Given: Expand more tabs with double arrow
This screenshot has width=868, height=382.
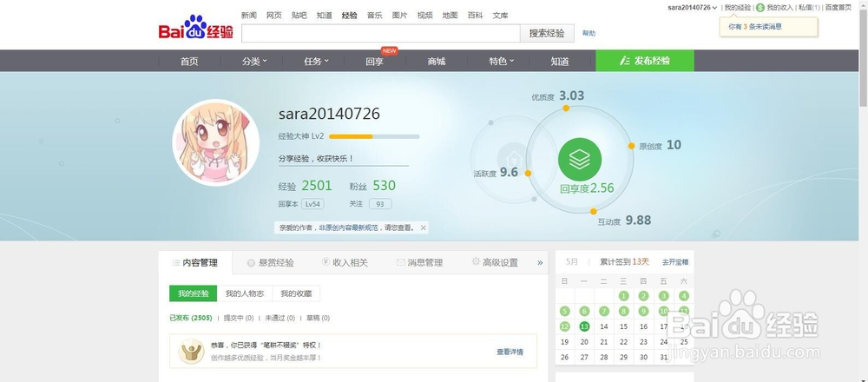Looking at the screenshot, I should coord(540,263).
